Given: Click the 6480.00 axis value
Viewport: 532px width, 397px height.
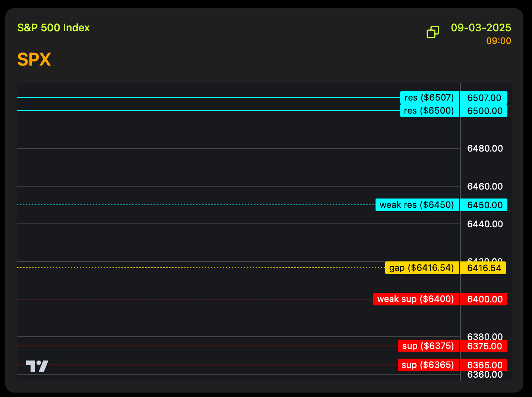Looking at the screenshot, I should coord(485,149).
